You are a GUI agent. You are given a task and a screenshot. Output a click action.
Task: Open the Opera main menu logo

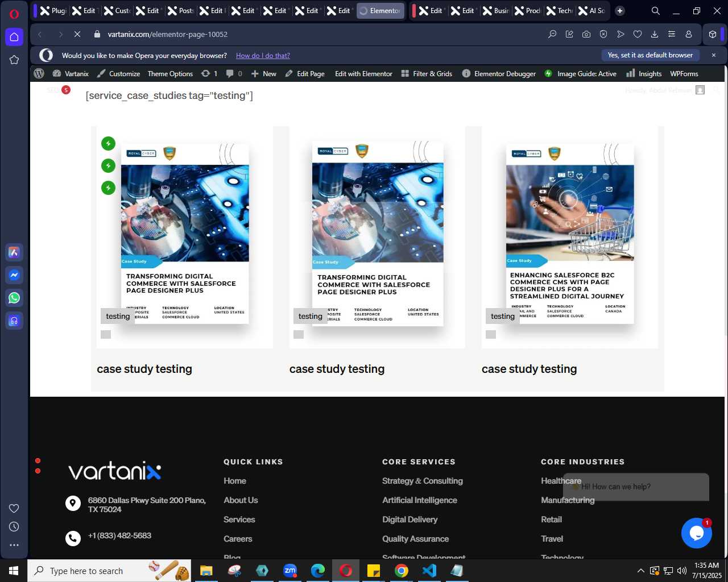click(x=14, y=14)
